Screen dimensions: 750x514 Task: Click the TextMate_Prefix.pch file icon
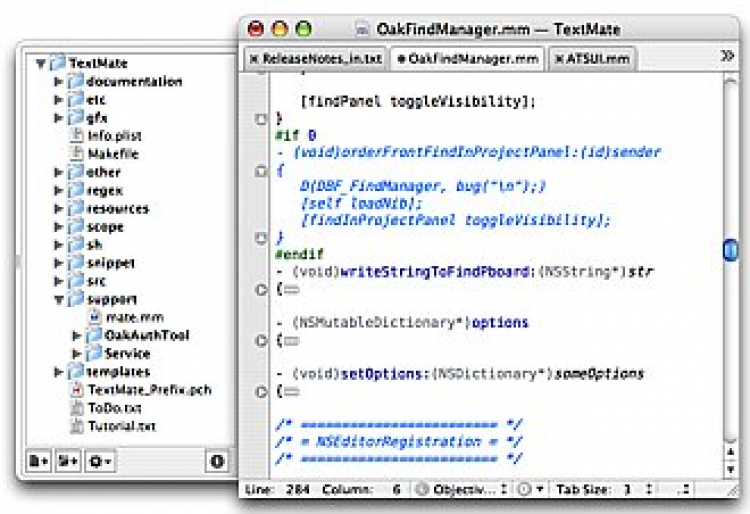77,390
